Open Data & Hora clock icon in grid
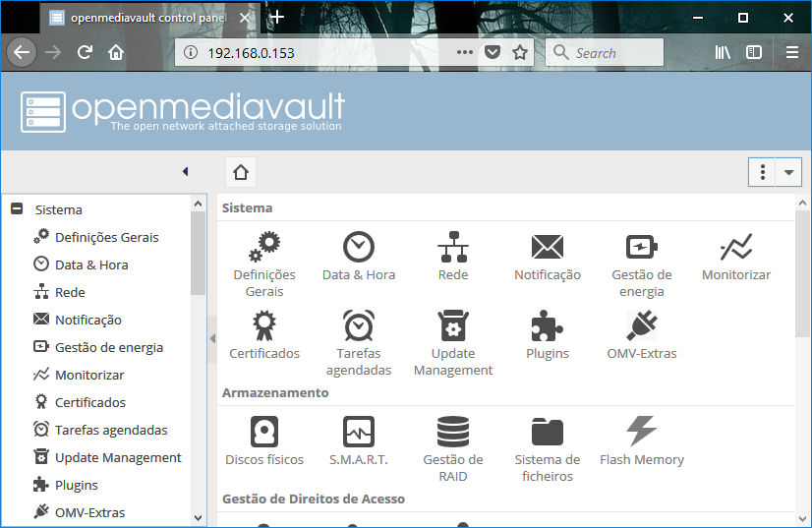This screenshot has height=528, width=812. pyautogui.click(x=359, y=247)
